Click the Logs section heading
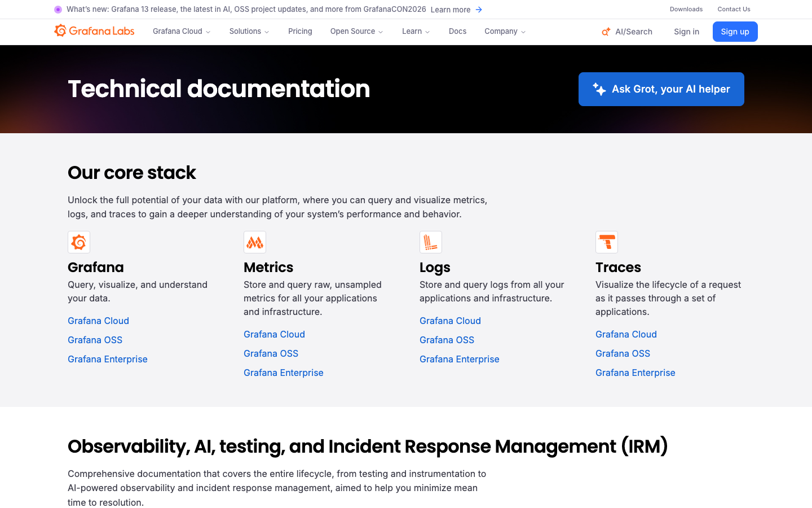812x508 pixels. [435, 268]
